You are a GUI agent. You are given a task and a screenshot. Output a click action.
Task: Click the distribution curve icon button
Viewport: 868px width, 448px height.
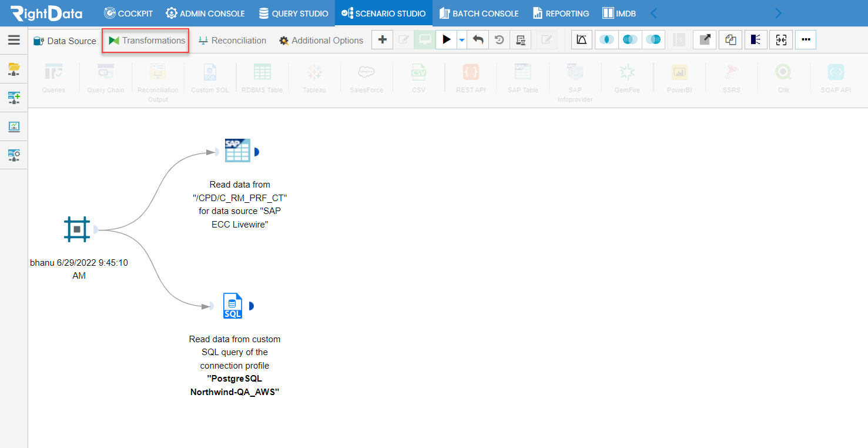[x=582, y=40]
